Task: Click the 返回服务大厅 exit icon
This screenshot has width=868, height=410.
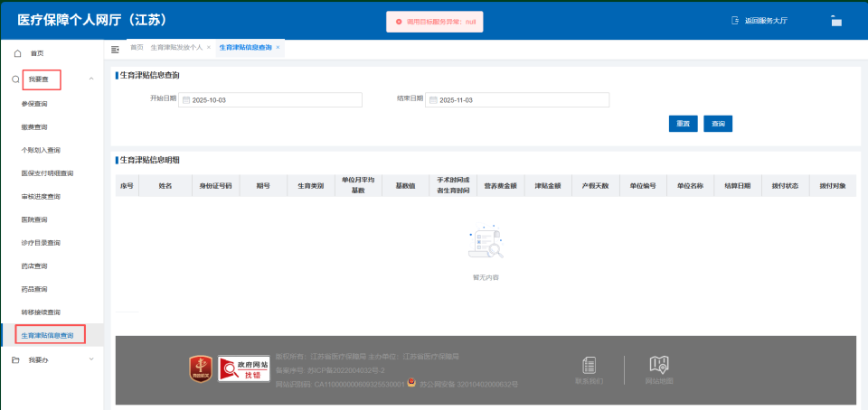Action: 735,21
